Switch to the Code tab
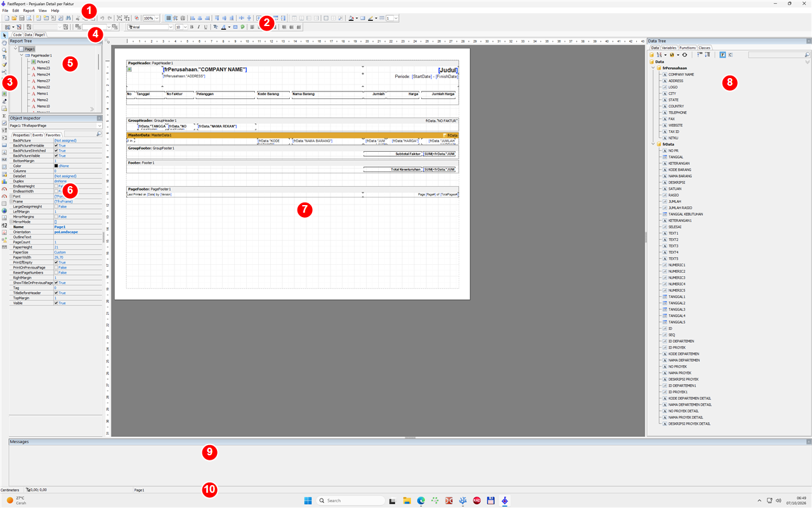Viewport: 812px width, 508px height. pos(17,34)
